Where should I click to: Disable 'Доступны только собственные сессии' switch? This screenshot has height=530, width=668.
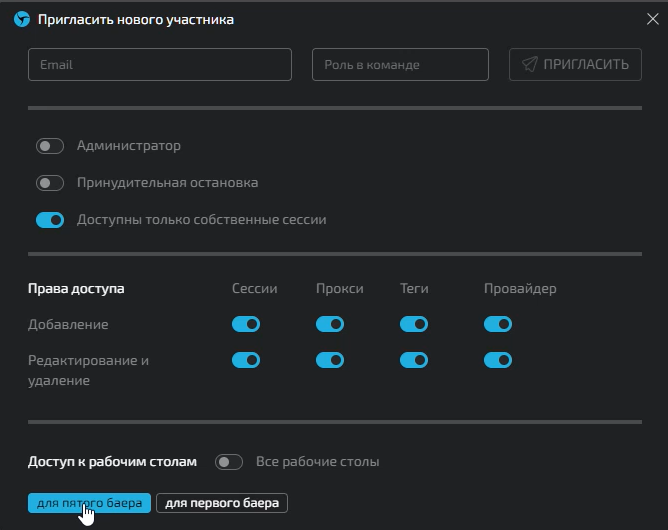50,220
